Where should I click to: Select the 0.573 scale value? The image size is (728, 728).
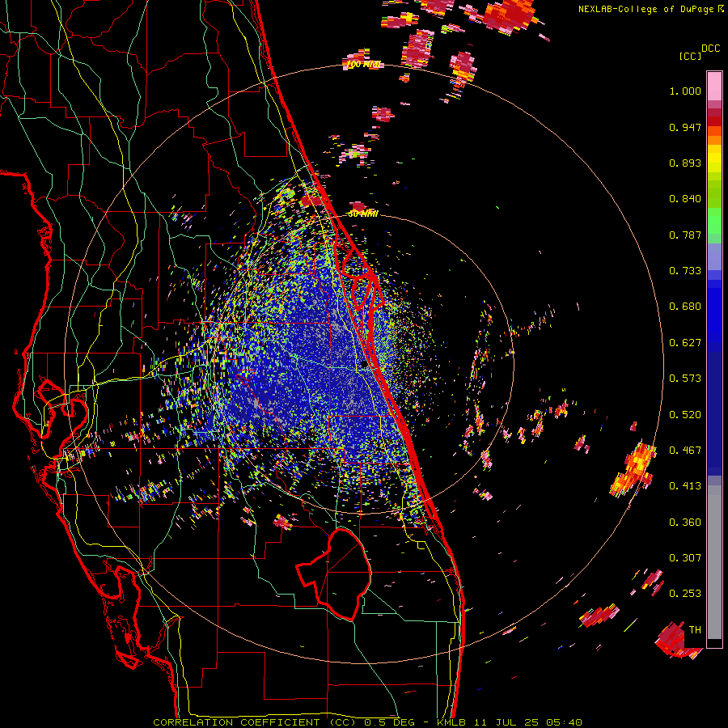coord(685,379)
